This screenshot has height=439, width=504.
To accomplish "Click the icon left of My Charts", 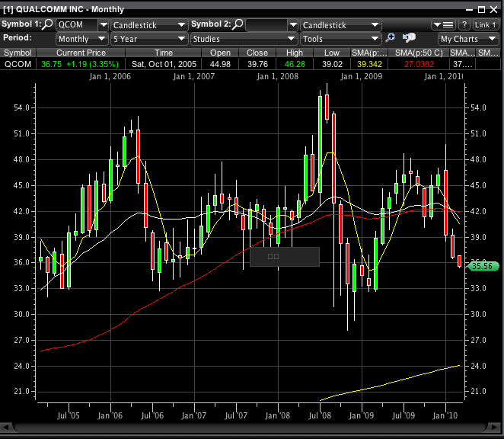I will click(410, 38).
